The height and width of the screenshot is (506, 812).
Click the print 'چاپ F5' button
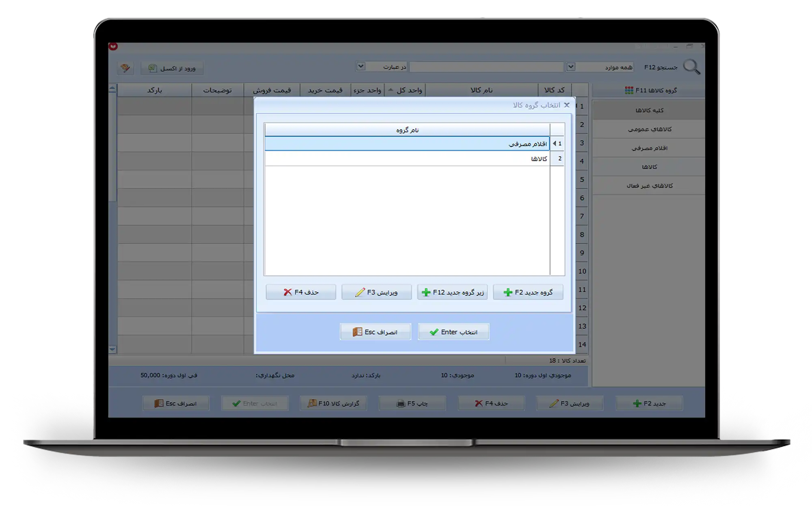(x=412, y=403)
